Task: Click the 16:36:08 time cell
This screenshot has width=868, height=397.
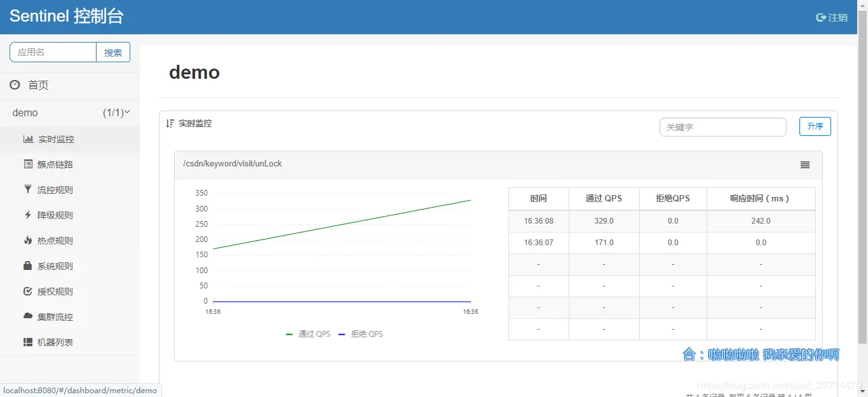Action: (539, 221)
